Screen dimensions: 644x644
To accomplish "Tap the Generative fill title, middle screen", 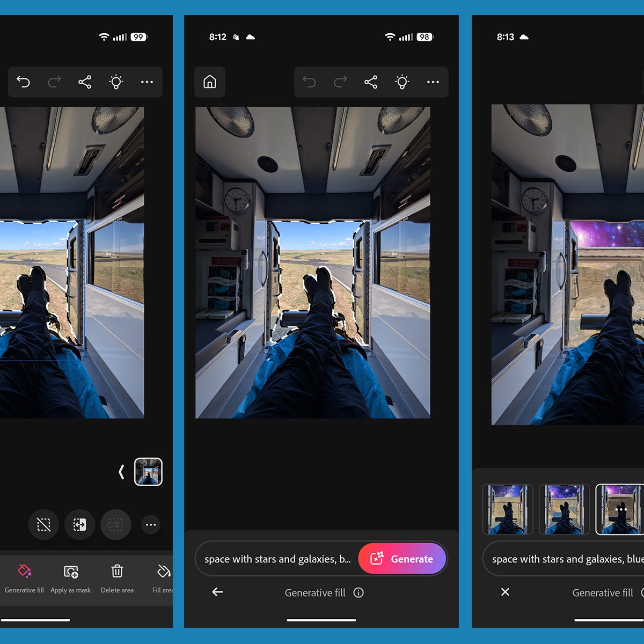I will pos(315,592).
